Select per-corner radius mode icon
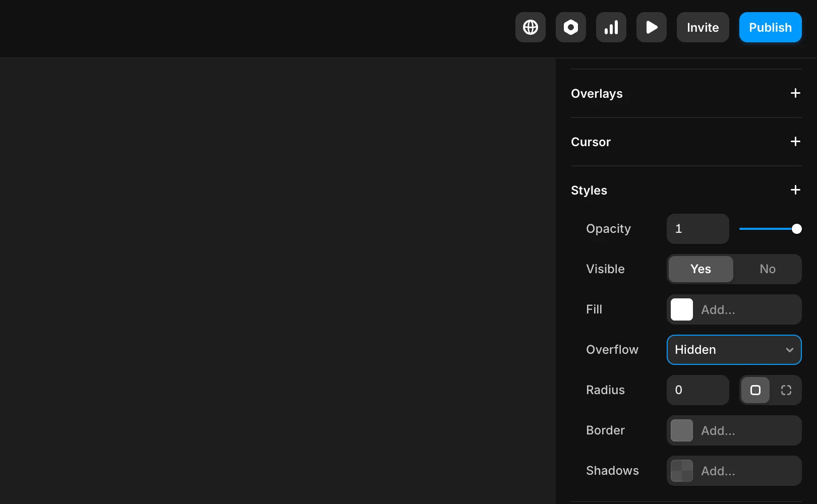 (786, 390)
